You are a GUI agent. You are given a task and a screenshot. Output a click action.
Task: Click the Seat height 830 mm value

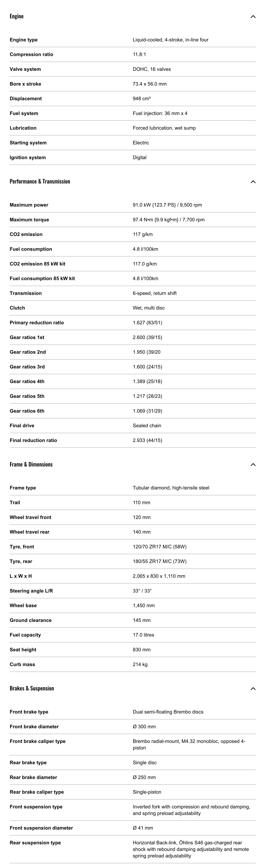[x=142, y=650]
